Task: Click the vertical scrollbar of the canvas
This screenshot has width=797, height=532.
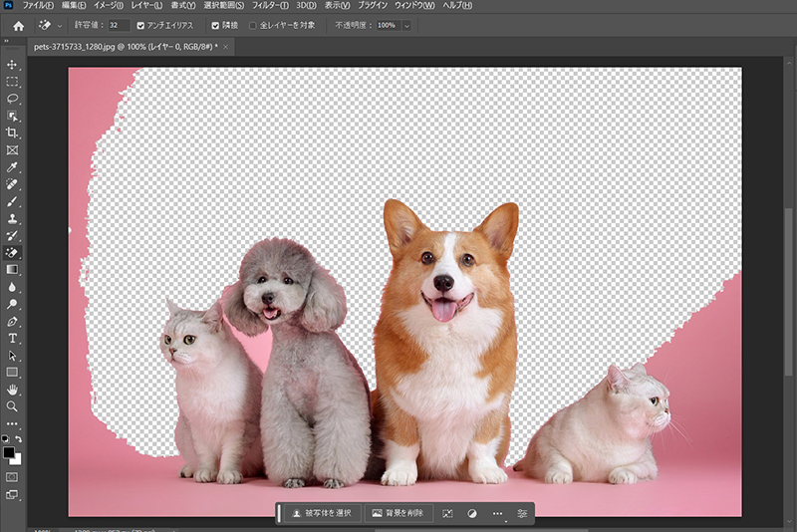Action: (x=789, y=293)
